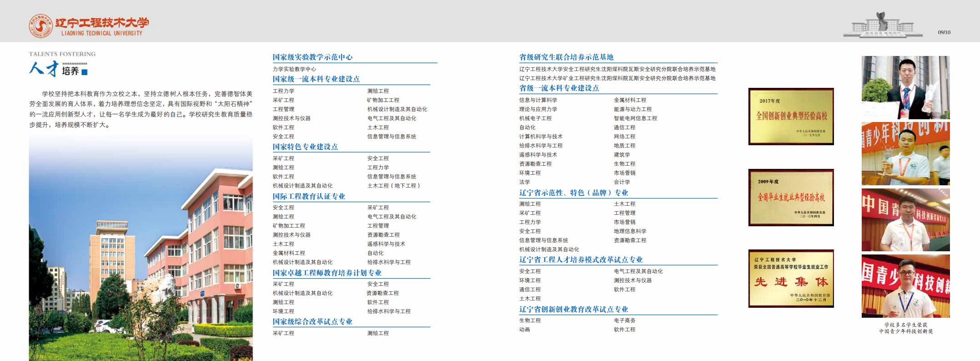Click heading 辽宁省示范性、特色（品牌）专业
This screenshot has width=980, height=361.
coord(574,193)
